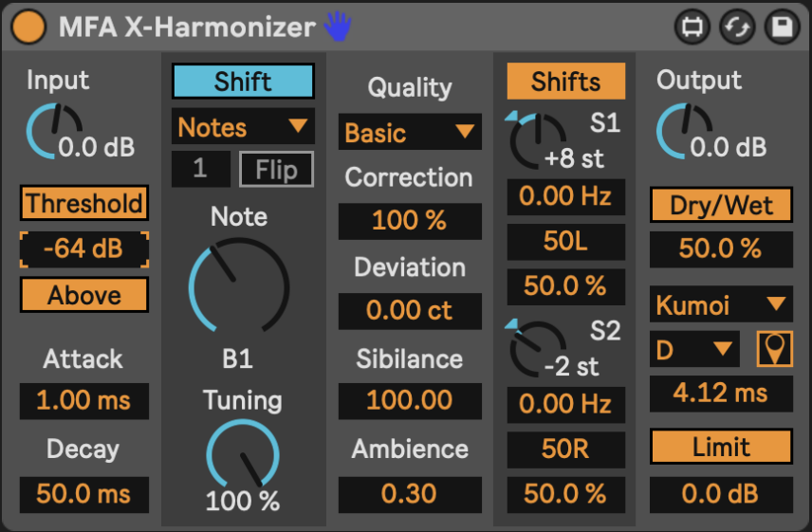
Task: Click the S2 label
Action: coord(605,331)
